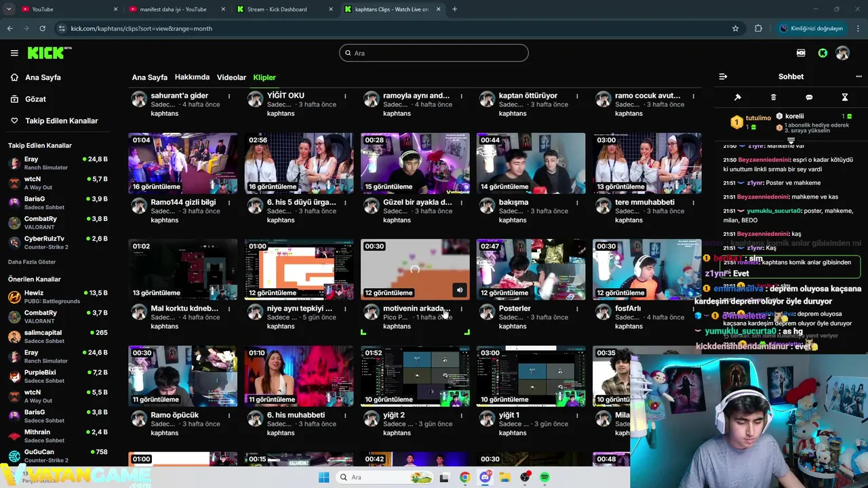Screen dimensions: 868x488
Task: Switch to the Stream - Kick Dashboard browser tab
Action: 285,9
